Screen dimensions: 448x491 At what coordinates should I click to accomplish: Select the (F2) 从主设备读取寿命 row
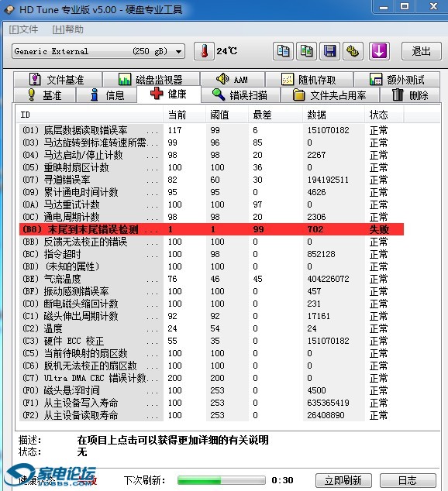212,415
